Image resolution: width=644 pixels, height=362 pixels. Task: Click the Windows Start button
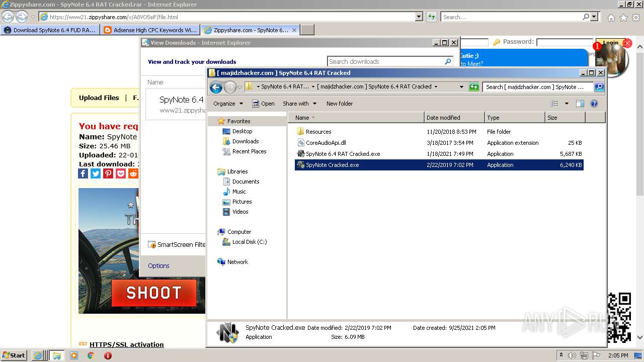14,355
